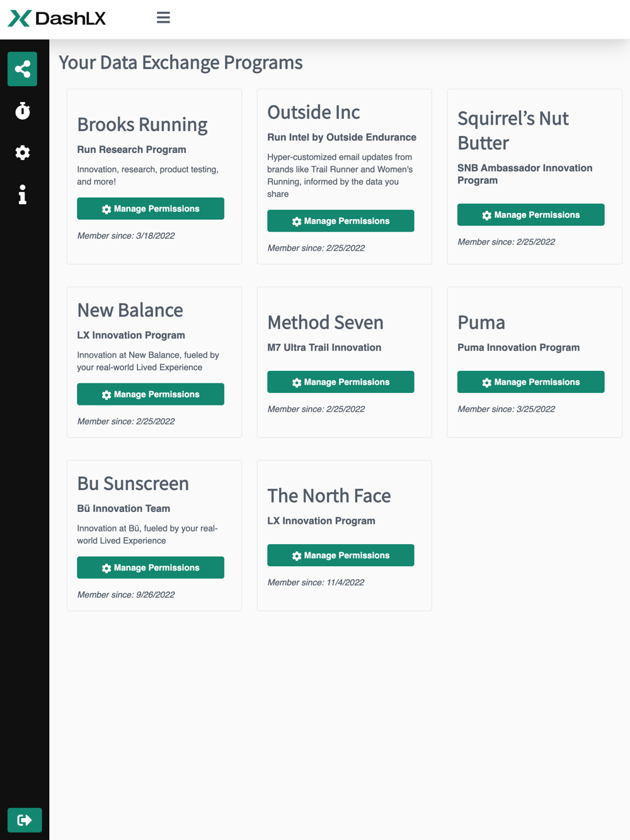The height and width of the screenshot is (840, 630).
Task: Open the stopwatch sidebar icon
Action: tap(23, 111)
